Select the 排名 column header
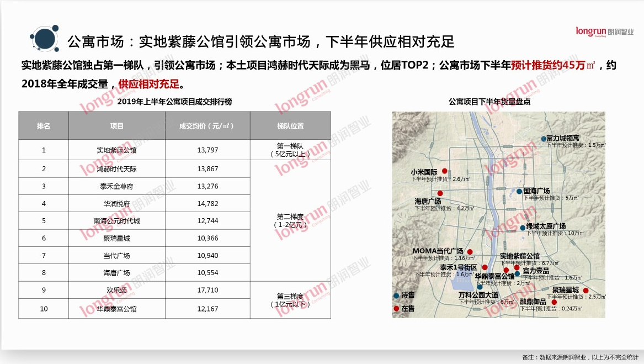Image resolution: width=644 pixels, height=364 pixels. coord(44,126)
